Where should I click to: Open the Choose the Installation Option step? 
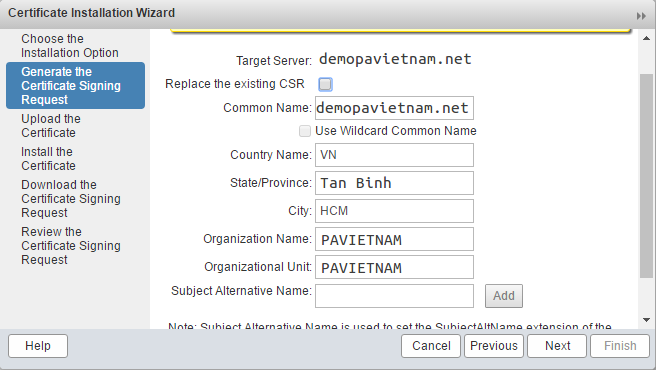point(70,46)
